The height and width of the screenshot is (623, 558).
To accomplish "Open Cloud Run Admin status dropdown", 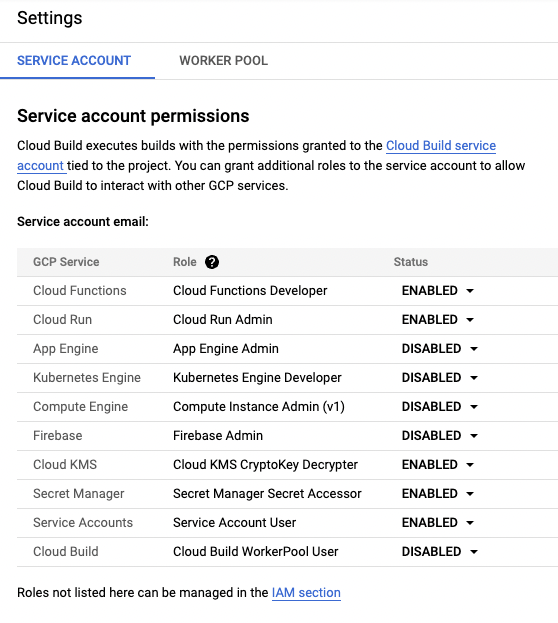I will click(x=438, y=320).
